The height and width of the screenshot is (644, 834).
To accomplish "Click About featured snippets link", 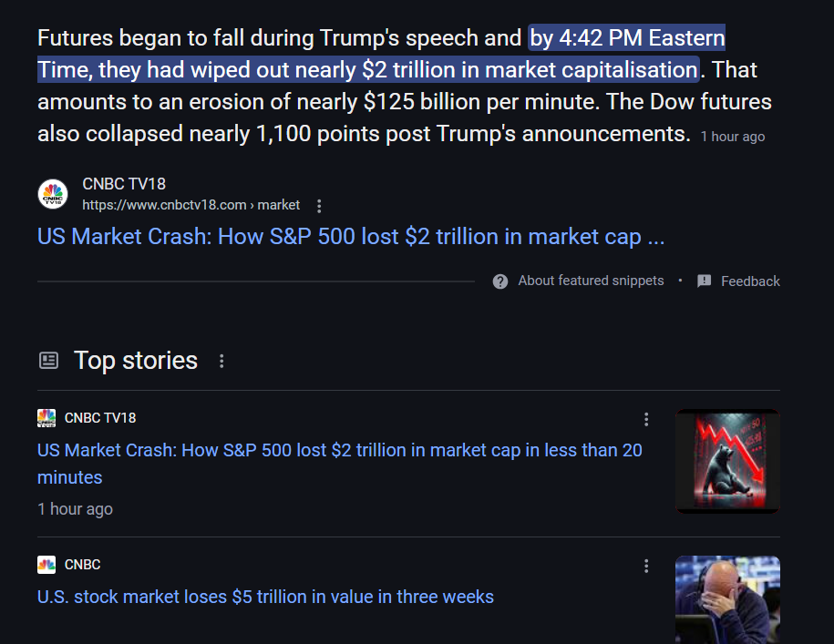I will [591, 281].
